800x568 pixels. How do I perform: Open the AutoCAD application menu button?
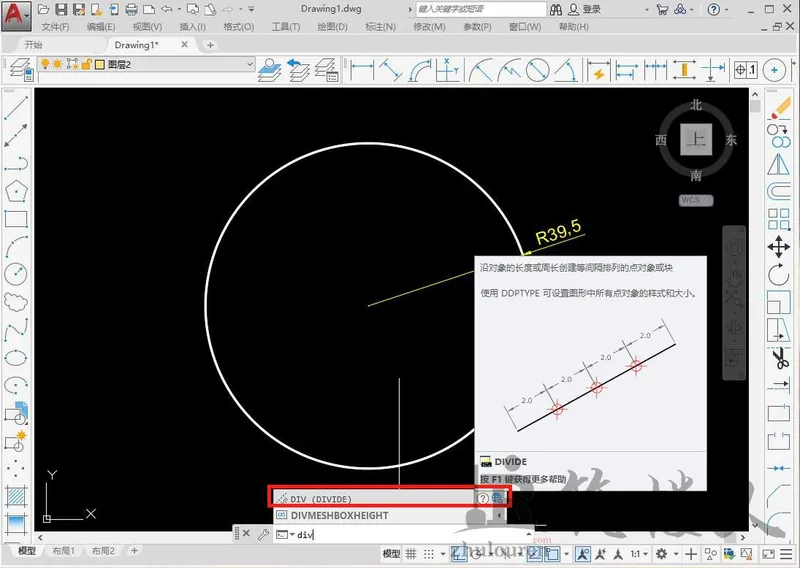15,15
